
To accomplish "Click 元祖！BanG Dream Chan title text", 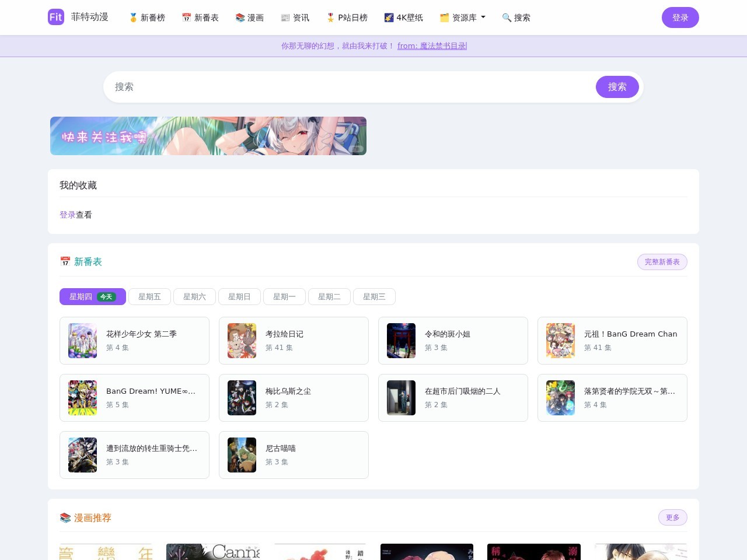I will (631, 334).
